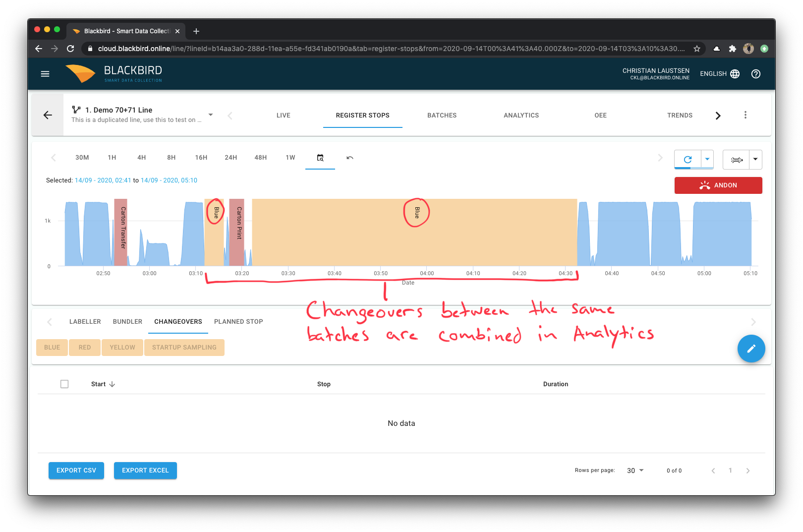Select the 8H time range

pos(172,158)
